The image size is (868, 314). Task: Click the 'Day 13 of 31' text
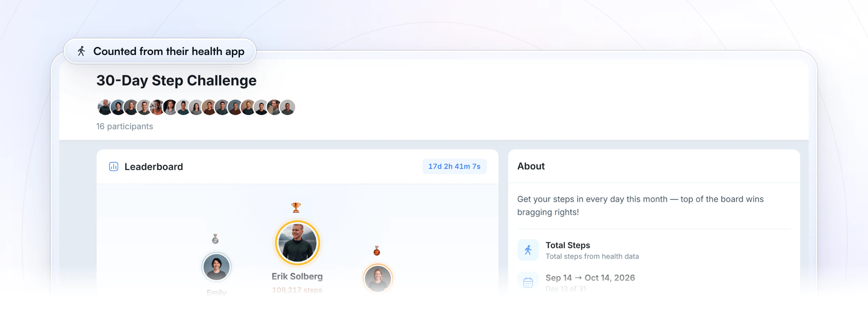(566, 289)
